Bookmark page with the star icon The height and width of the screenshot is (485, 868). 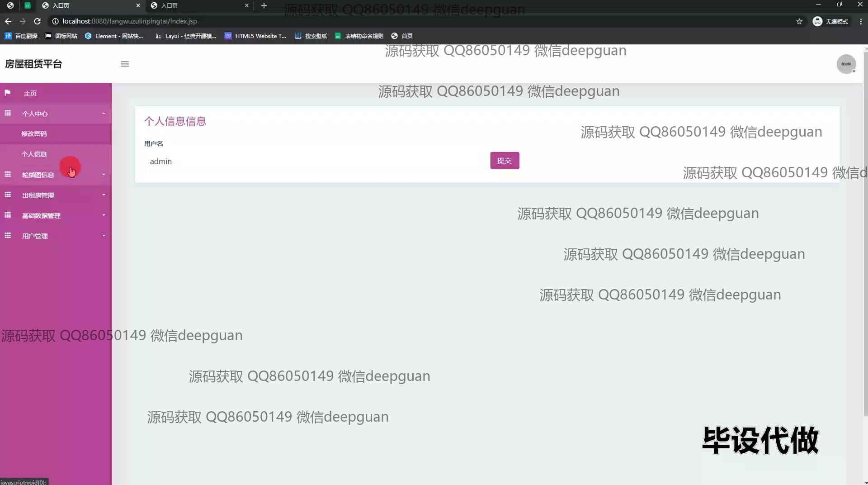coord(799,21)
